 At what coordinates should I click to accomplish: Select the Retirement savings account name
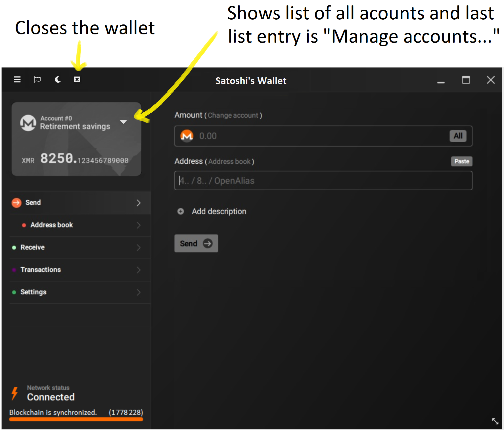point(75,126)
